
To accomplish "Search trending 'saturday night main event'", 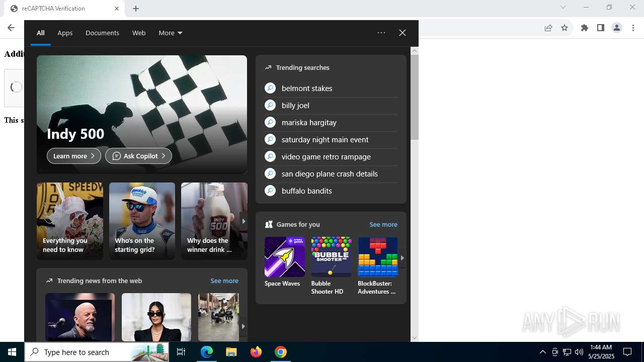I will click(331, 140).
